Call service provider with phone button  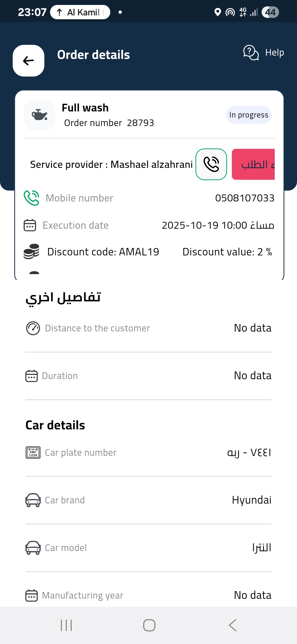[211, 164]
